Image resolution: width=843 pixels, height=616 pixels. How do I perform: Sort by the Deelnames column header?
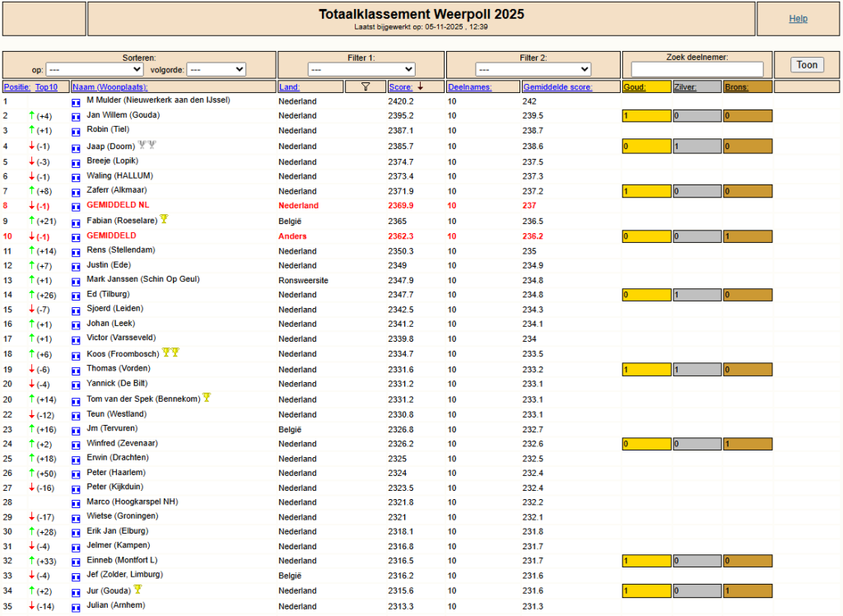pos(469,87)
